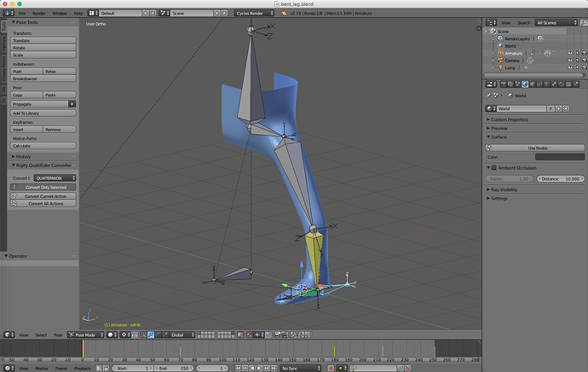Screen dimensions: 588x372
Task: Open the Marker menu in timeline
Action: click(42, 369)
